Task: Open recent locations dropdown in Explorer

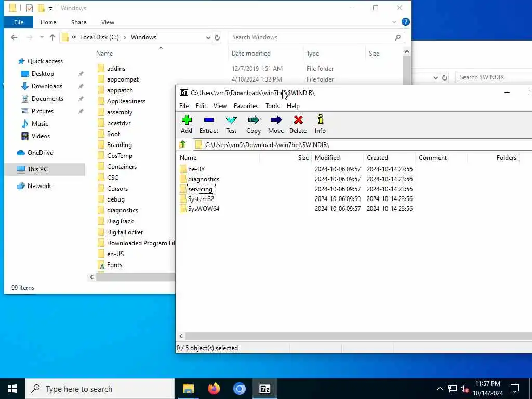Action: pos(42,37)
